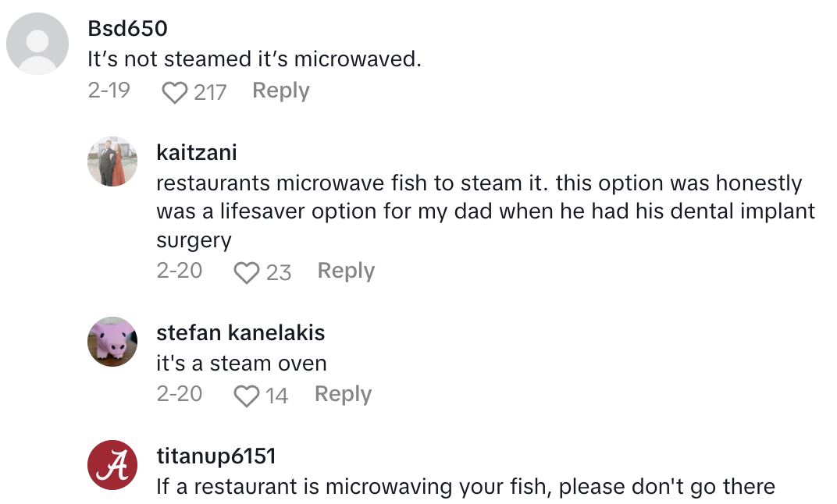Reply to kaitzani's comment
Screen dimensions: 837x504
[346, 271]
